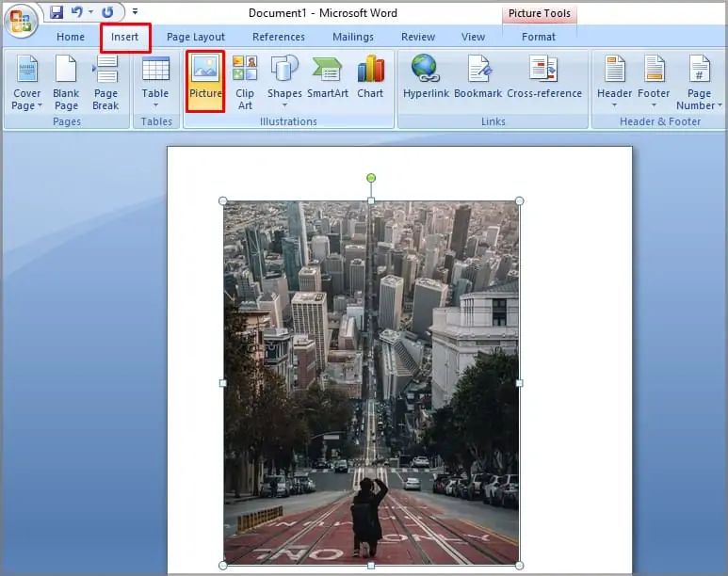Open the Mailings tab
The width and height of the screenshot is (728, 576).
(x=353, y=37)
